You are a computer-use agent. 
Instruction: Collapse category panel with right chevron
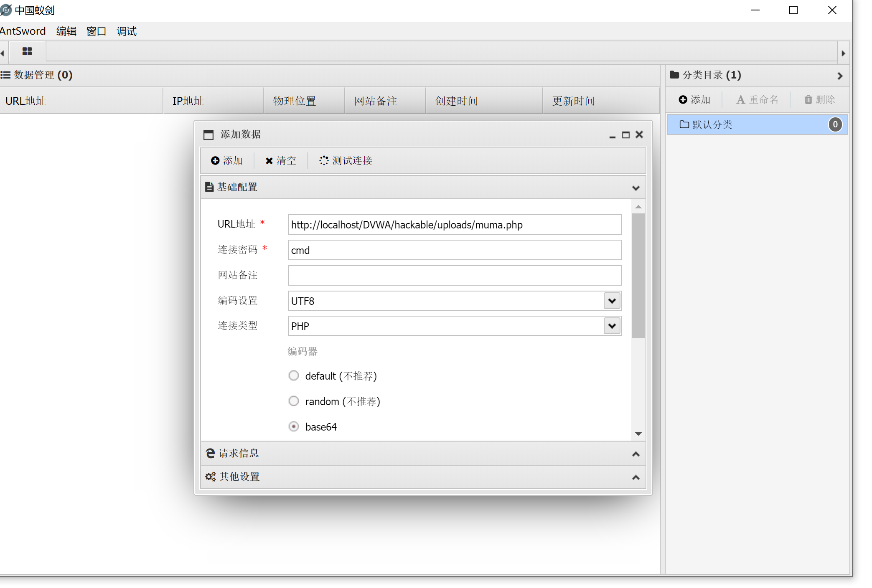(x=840, y=76)
